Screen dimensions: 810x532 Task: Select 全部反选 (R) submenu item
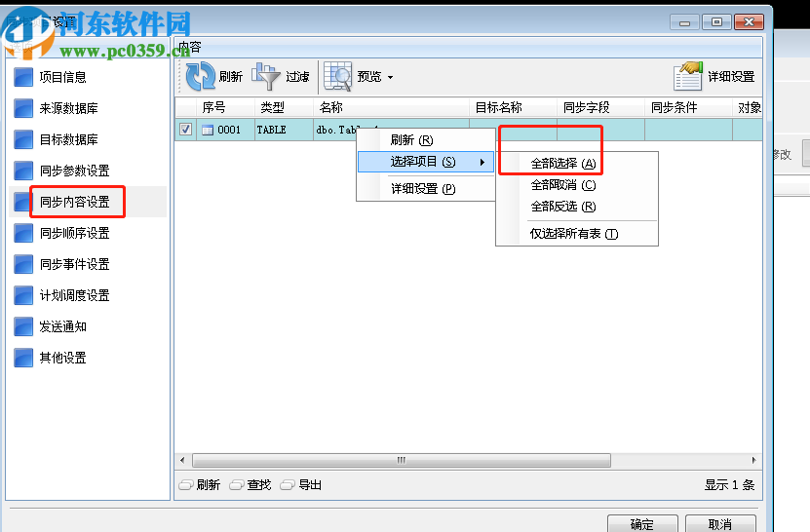click(x=577, y=207)
